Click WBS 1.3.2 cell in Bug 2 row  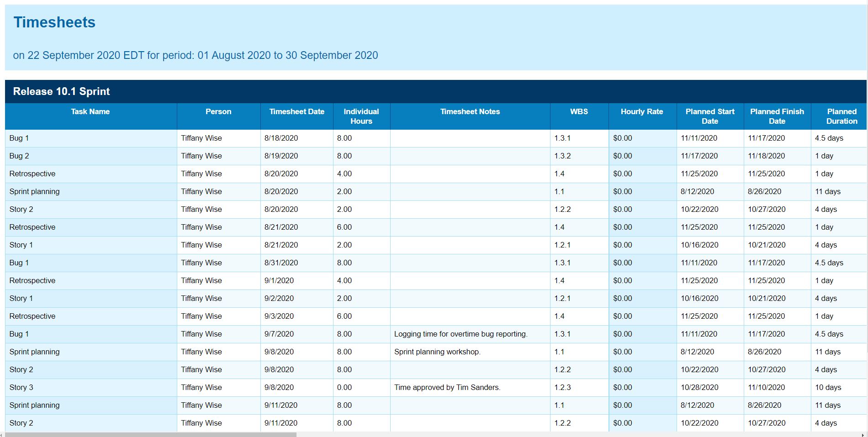pos(579,156)
